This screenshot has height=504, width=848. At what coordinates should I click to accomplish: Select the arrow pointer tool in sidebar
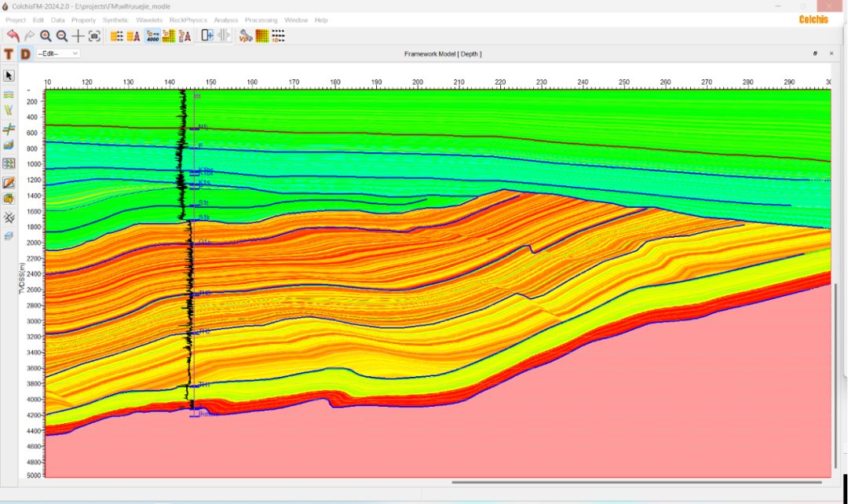(x=9, y=75)
